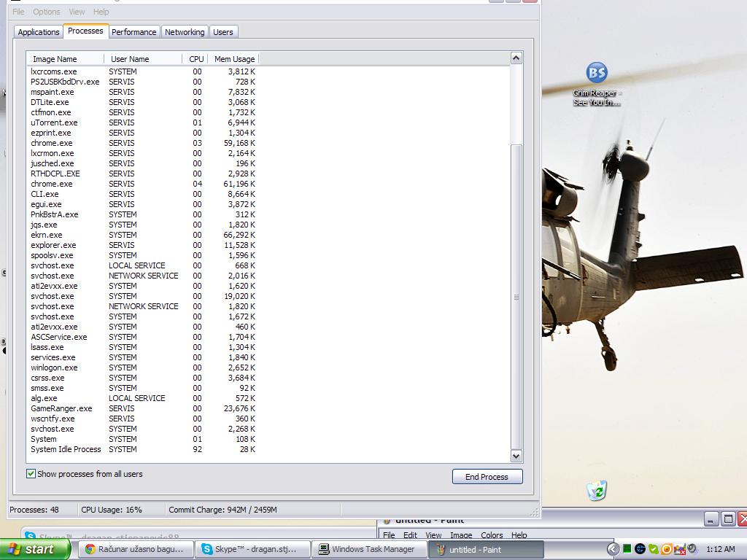Select the PnkBstrA.exe process
This screenshot has height=560, width=747.
(x=143, y=214)
